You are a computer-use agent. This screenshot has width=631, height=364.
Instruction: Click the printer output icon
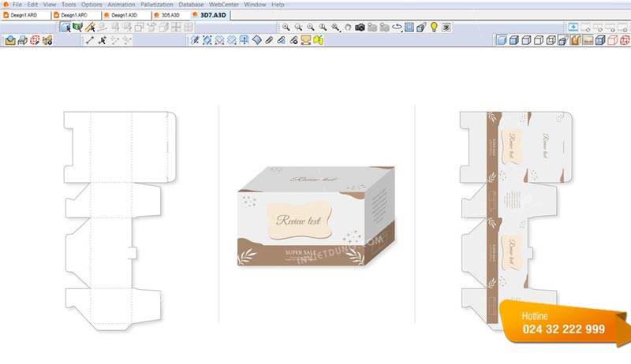tap(23, 40)
